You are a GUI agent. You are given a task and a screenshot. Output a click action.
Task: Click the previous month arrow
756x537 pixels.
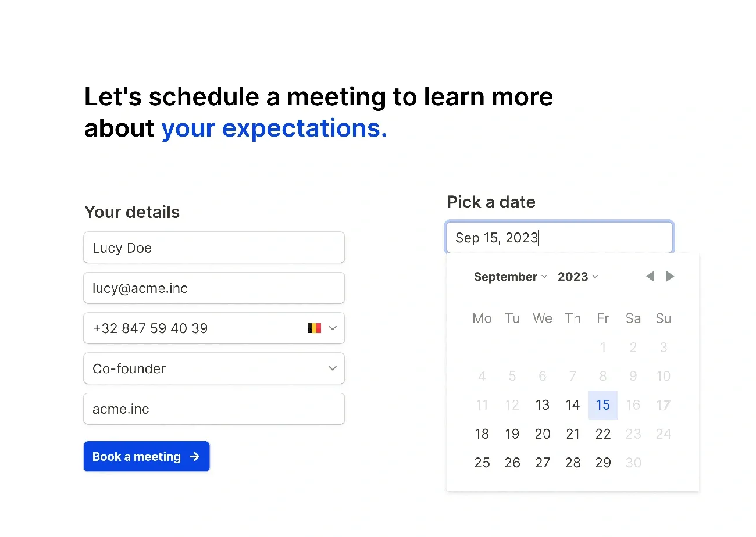click(x=650, y=277)
